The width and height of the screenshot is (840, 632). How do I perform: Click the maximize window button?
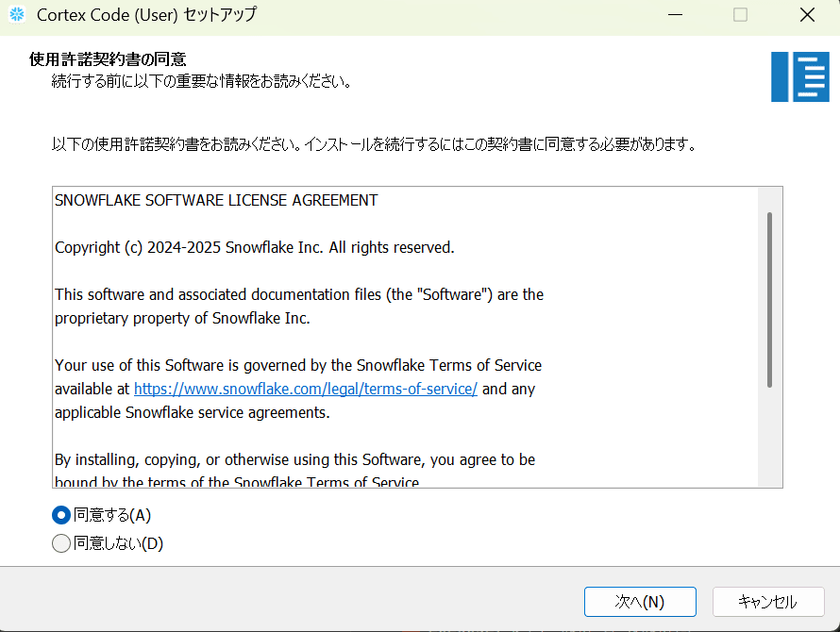click(740, 15)
